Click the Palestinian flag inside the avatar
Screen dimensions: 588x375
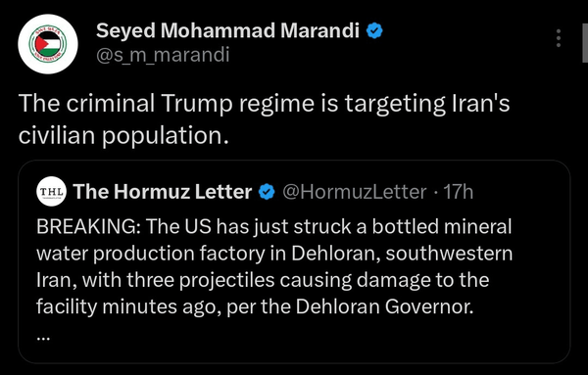pyautogui.click(x=48, y=44)
